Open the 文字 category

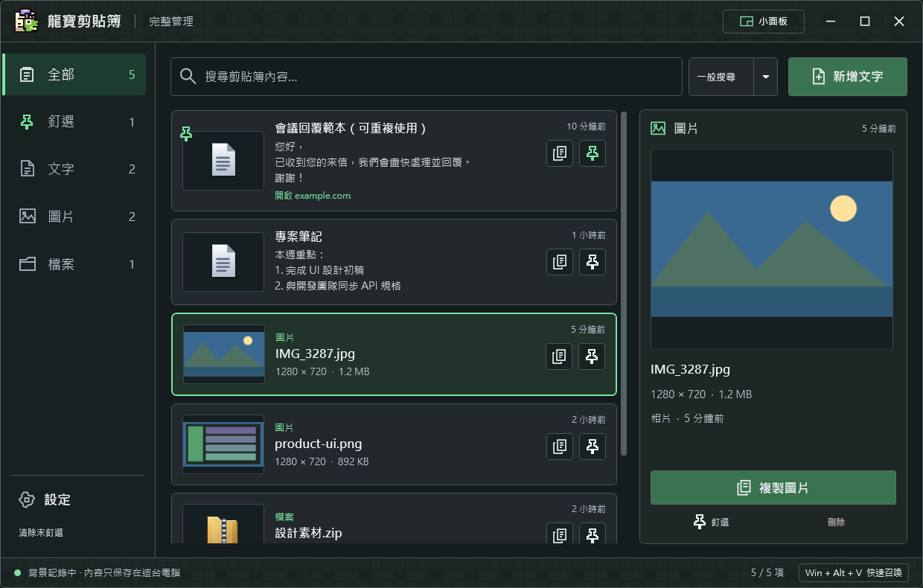click(74, 169)
